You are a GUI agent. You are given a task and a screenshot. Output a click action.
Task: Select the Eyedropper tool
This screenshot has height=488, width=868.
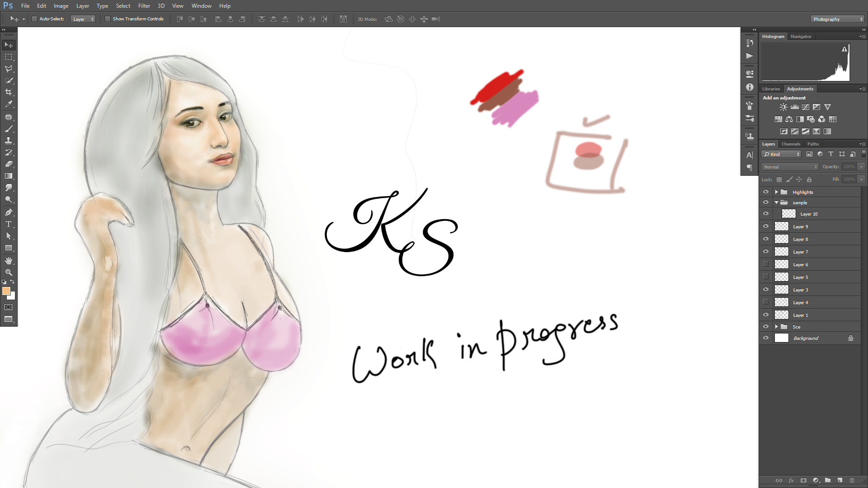9,104
